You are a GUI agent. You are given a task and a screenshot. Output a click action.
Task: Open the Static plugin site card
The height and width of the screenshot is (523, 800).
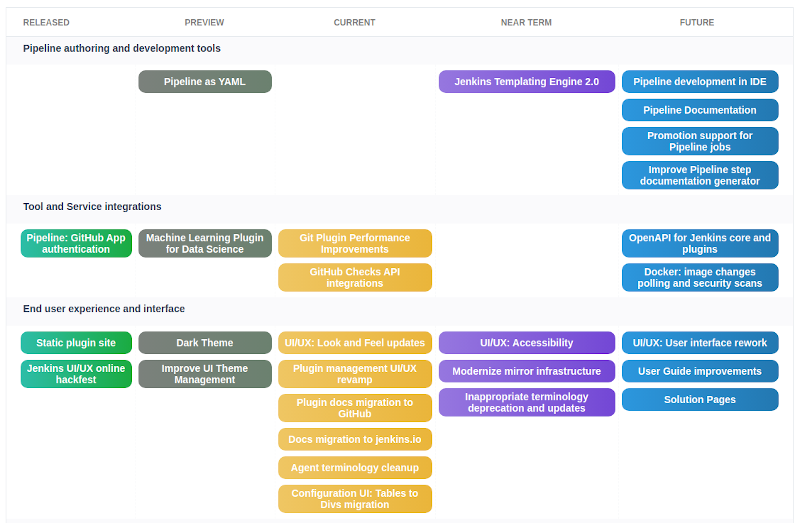[76, 343]
